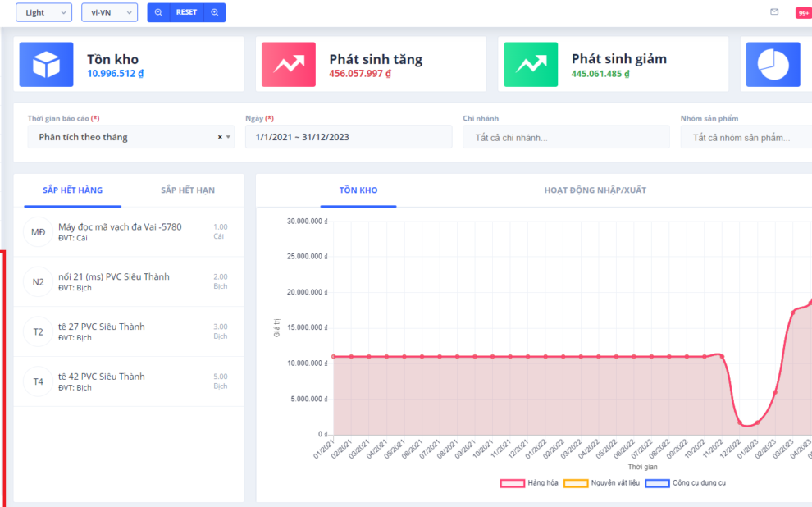Switch to Hoạt động nhập/xuất tab
This screenshot has height=507, width=812.
595,190
